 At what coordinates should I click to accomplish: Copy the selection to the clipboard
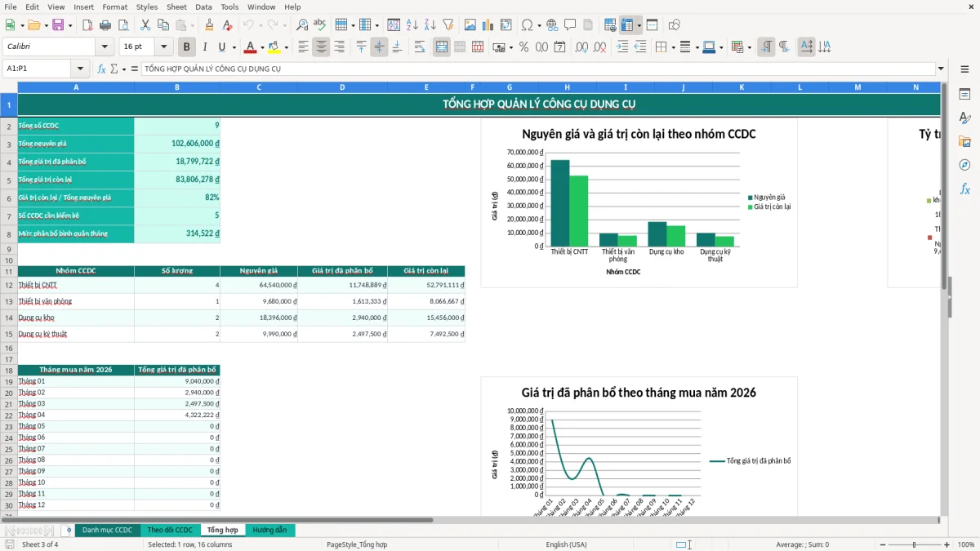[x=163, y=25]
